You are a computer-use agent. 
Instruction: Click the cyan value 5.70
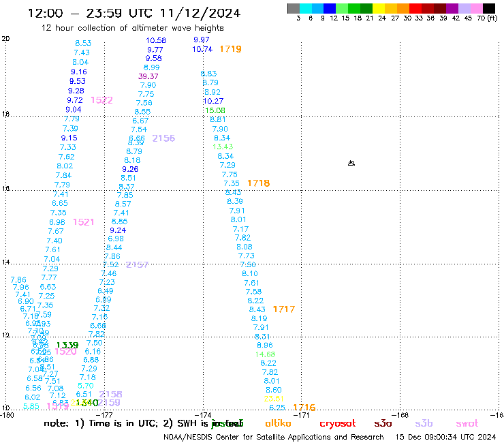pos(86,386)
